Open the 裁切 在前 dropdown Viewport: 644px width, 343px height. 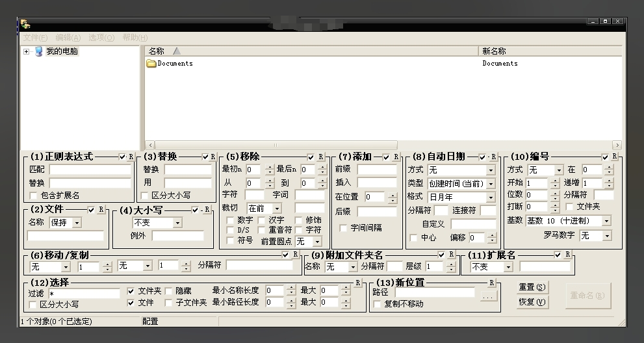[277, 209]
